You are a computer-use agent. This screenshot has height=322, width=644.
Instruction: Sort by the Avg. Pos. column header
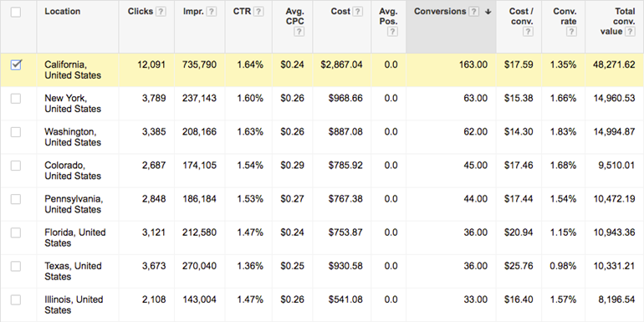pos(389,17)
